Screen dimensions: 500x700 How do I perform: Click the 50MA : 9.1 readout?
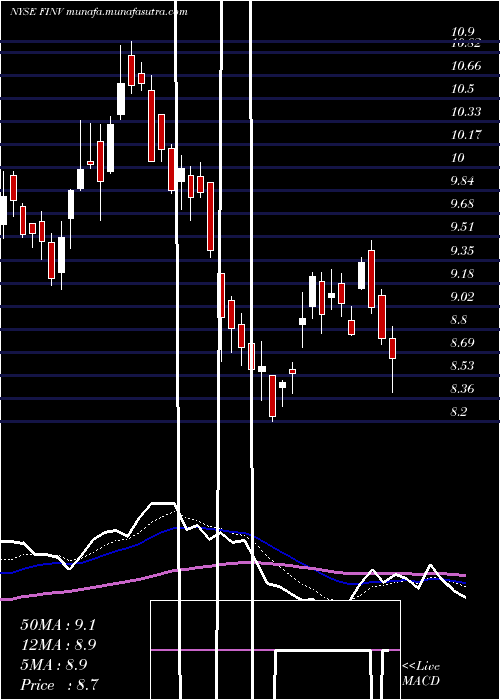coord(58,625)
